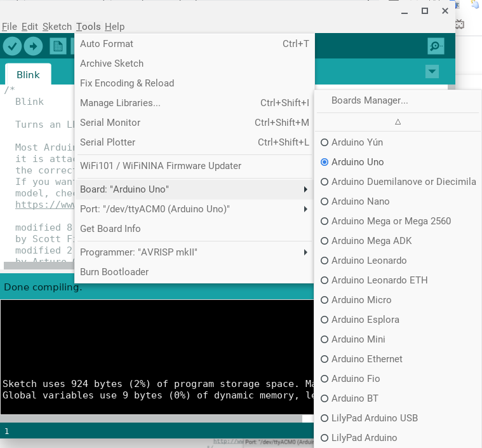This screenshot has width=482, height=448.
Task: Select Arduino Leonardo ETH board
Action: (398, 280)
